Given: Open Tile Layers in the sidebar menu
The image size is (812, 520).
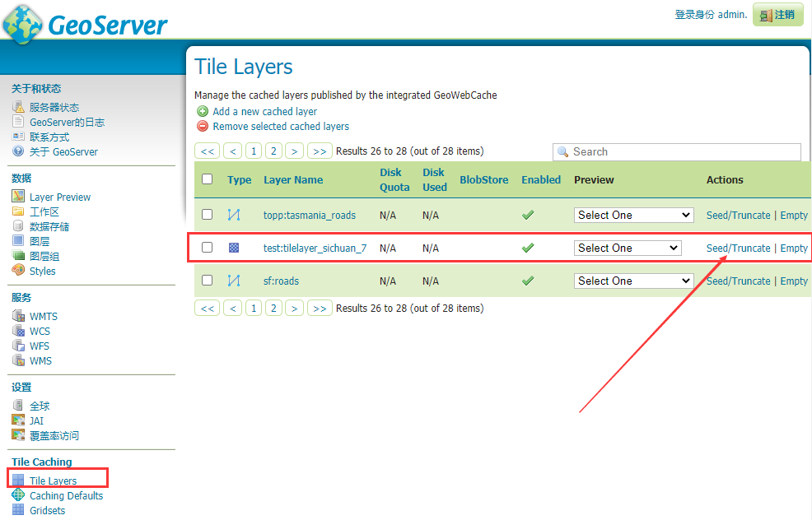Looking at the screenshot, I should click(53, 481).
